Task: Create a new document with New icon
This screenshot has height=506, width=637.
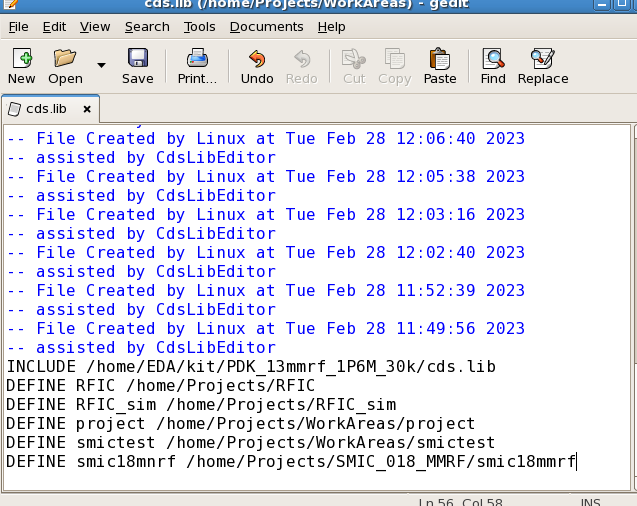Action: tap(21, 66)
